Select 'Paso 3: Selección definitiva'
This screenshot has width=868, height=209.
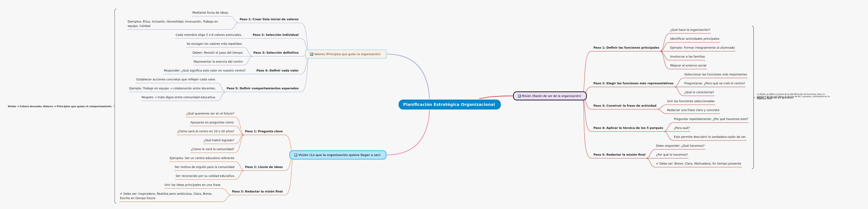(x=276, y=53)
